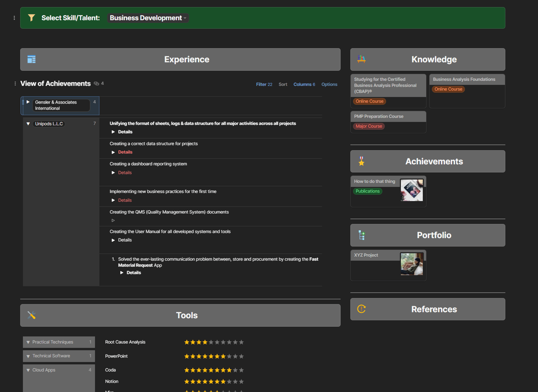Set the Root Cause Analysis star rating

pos(214,342)
